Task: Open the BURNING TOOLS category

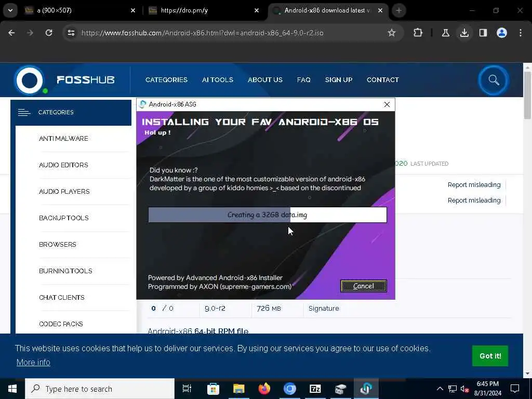Action: 65,271
